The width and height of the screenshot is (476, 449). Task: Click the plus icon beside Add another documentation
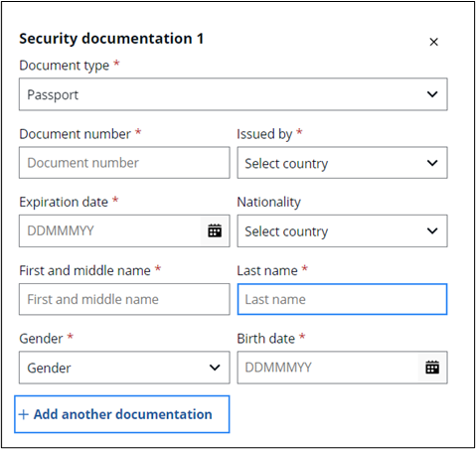24,414
